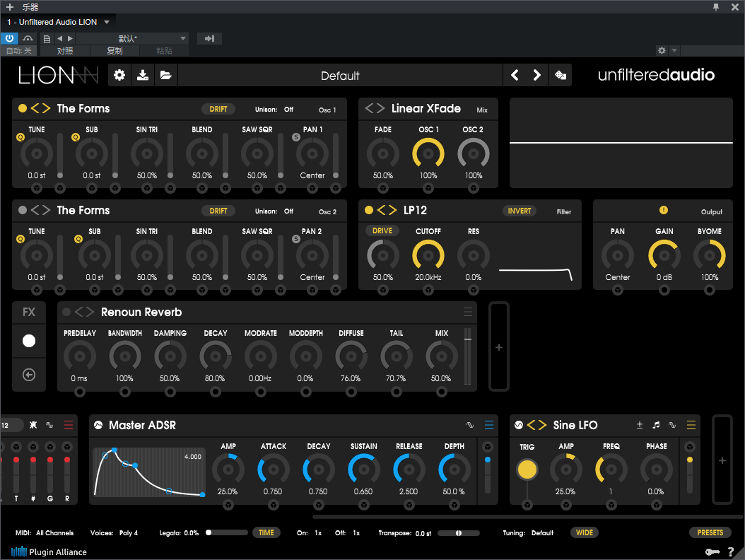Toggle Osc 2 enable gray dot

click(23, 210)
